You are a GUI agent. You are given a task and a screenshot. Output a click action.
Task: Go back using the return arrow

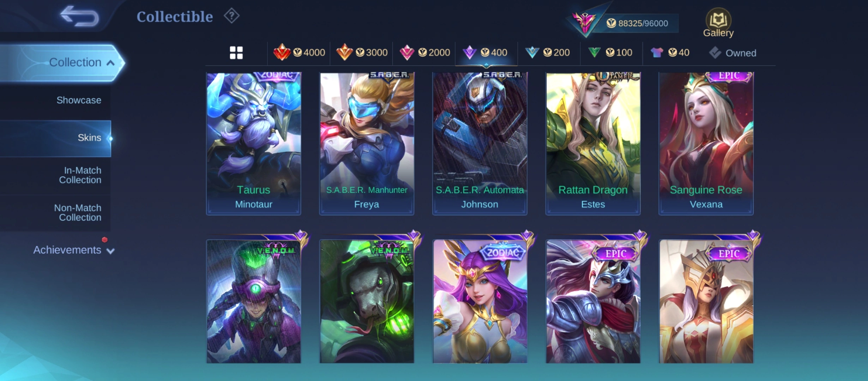(x=79, y=17)
